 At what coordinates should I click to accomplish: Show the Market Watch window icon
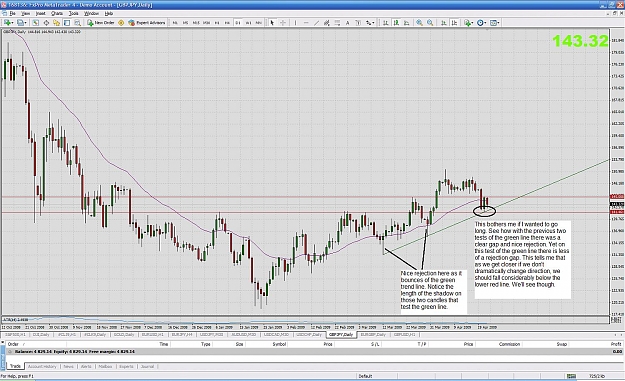click(x=35, y=23)
